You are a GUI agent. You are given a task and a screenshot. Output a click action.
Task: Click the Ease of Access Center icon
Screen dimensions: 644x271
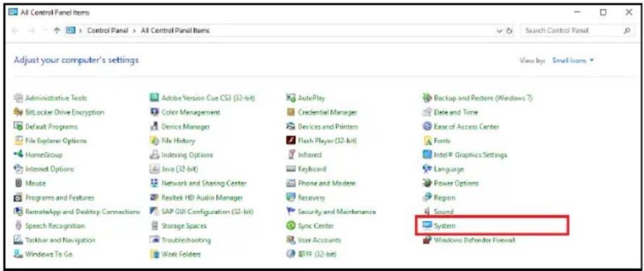[x=426, y=126]
